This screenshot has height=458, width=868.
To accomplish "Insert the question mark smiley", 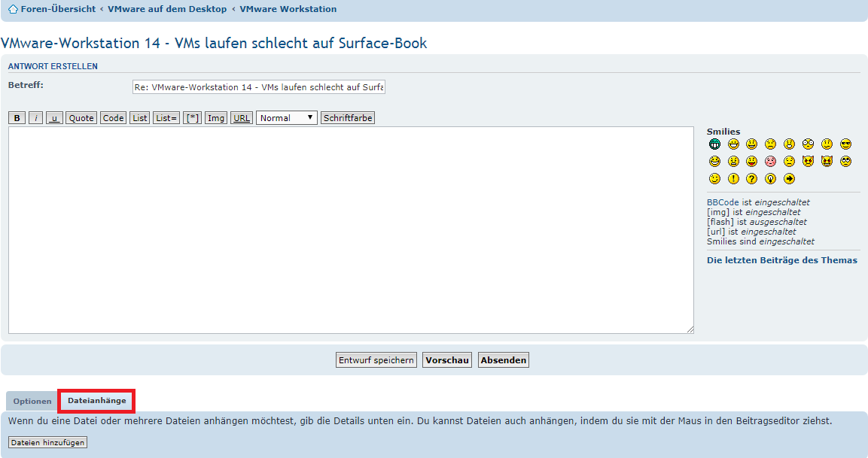I will tap(751, 178).
